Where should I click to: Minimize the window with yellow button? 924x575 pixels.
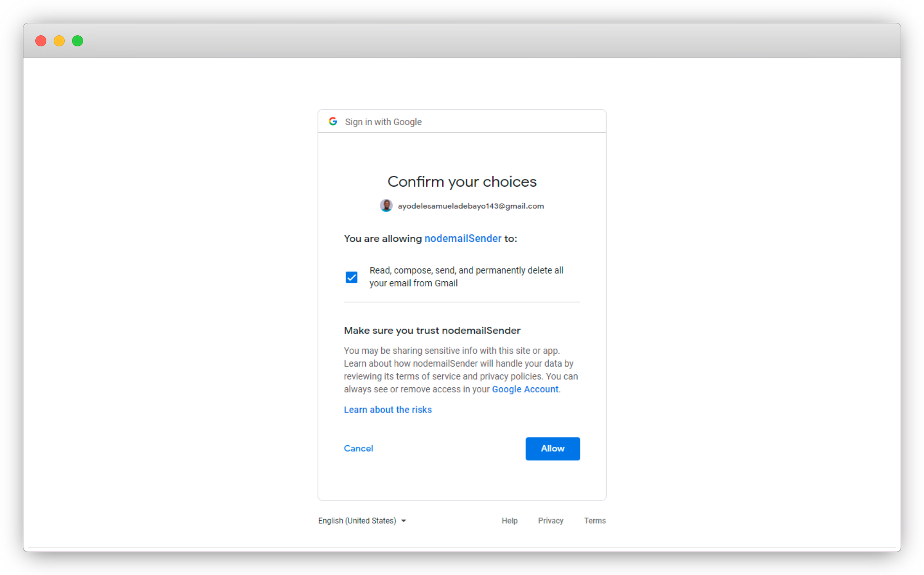pyautogui.click(x=59, y=41)
